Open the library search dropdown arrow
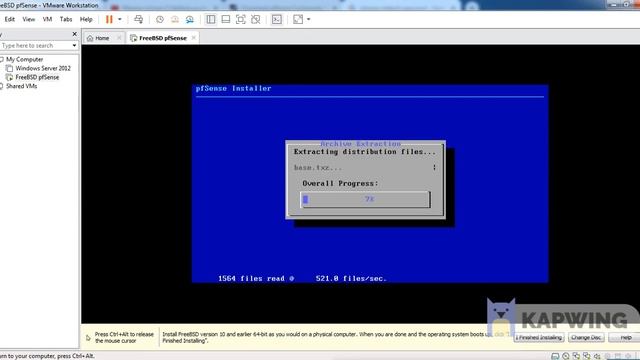 (74, 46)
